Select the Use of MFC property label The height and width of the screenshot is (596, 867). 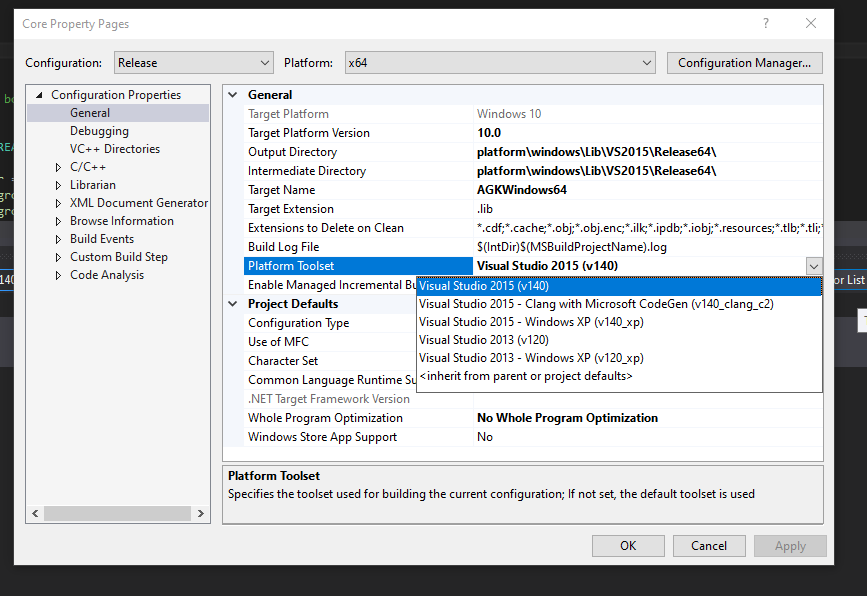pyautogui.click(x=278, y=342)
